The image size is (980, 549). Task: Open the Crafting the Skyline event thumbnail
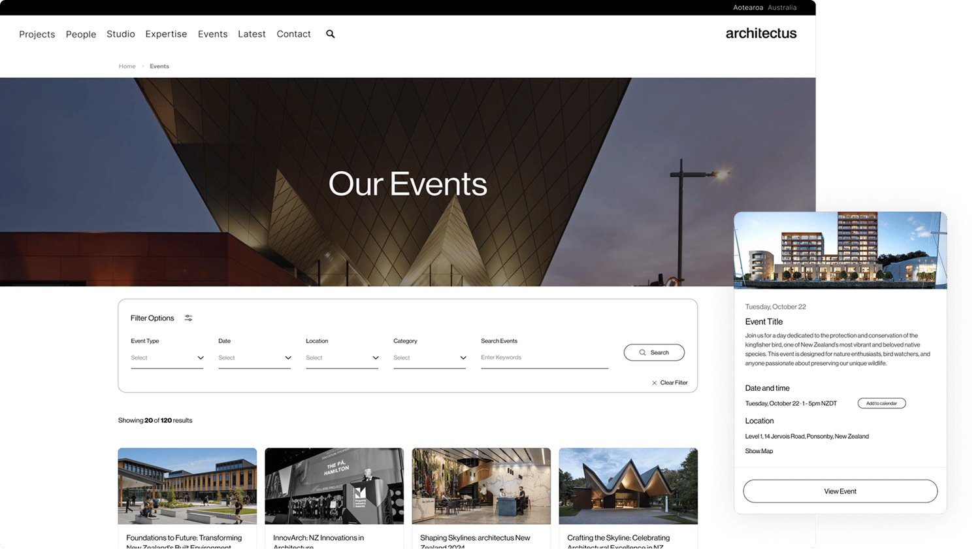628,486
